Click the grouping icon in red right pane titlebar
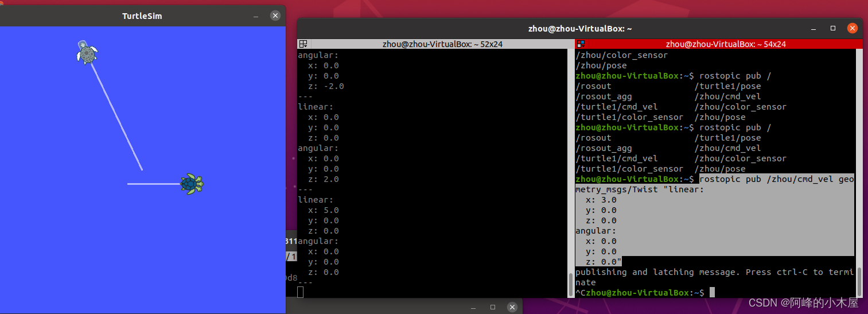Viewport: 868px width, 314px height. pos(581,44)
